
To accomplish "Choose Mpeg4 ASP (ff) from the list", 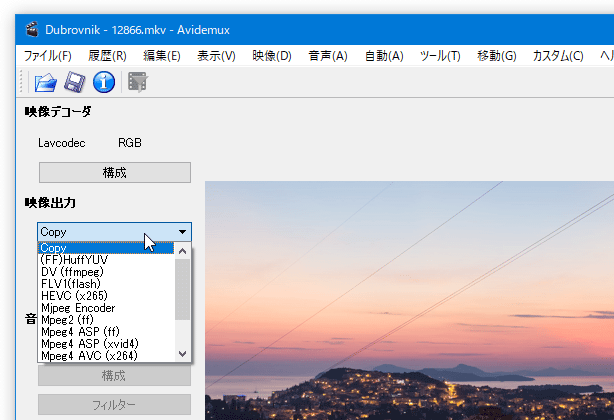I will tap(106, 332).
